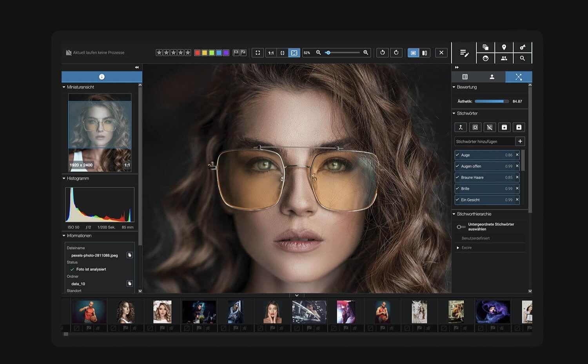This screenshot has width=588, height=364.
Task: Close the image viewer with X
Action: point(441,53)
